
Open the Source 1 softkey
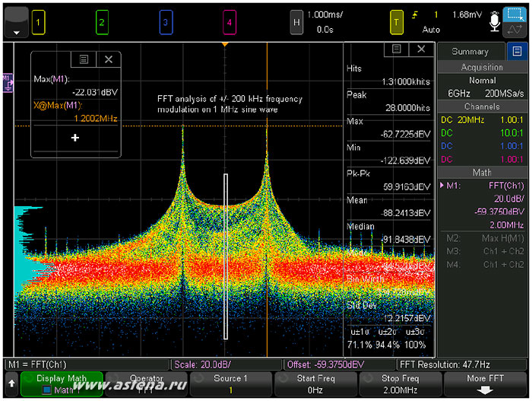[231, 384]
